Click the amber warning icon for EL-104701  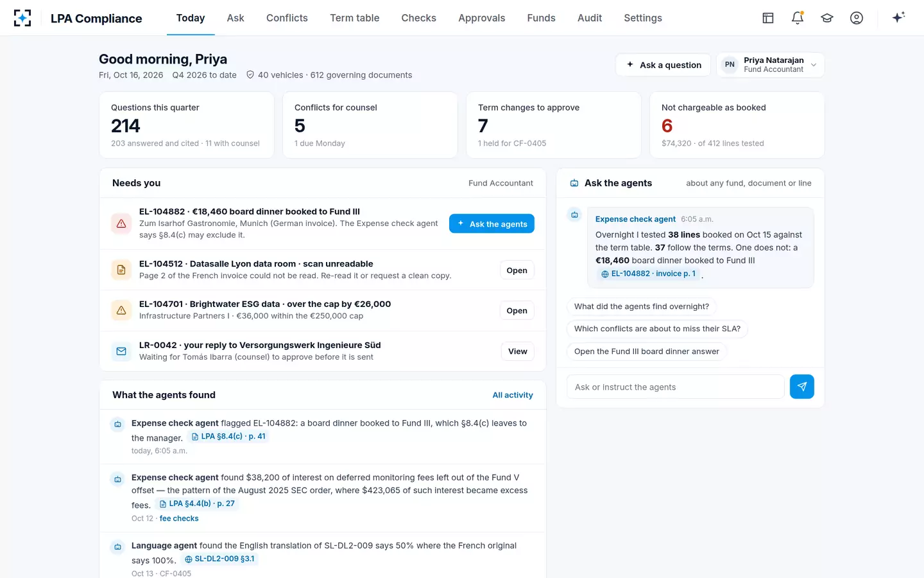tap(121, 310)
